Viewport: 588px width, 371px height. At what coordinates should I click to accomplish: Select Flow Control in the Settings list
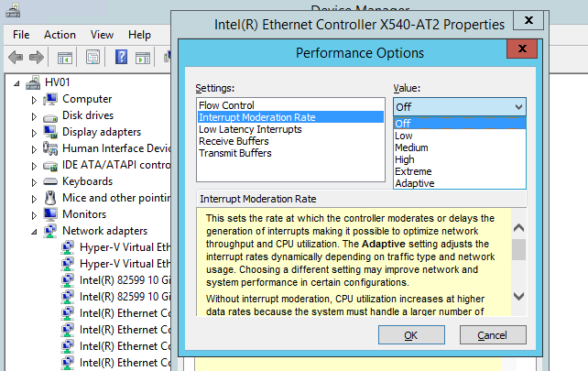290,105
